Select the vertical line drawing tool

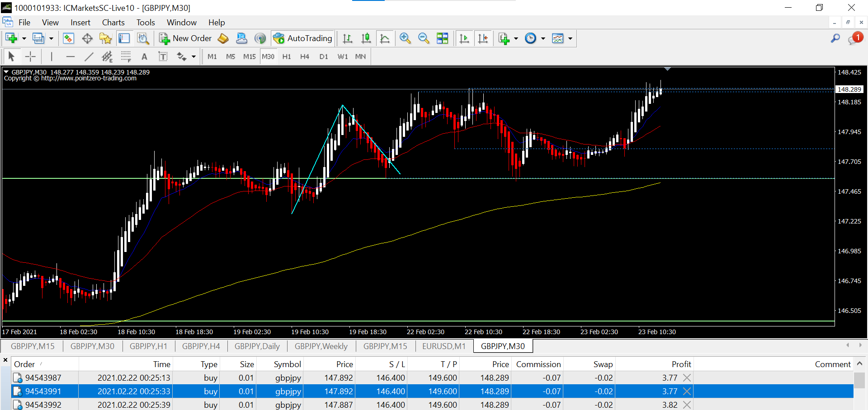(x=52, y=56)
